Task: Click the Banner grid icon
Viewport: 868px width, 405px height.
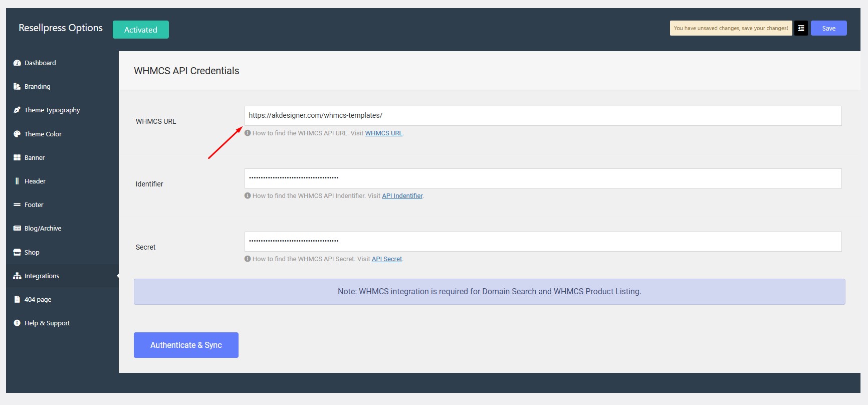Action: point(17,157)
